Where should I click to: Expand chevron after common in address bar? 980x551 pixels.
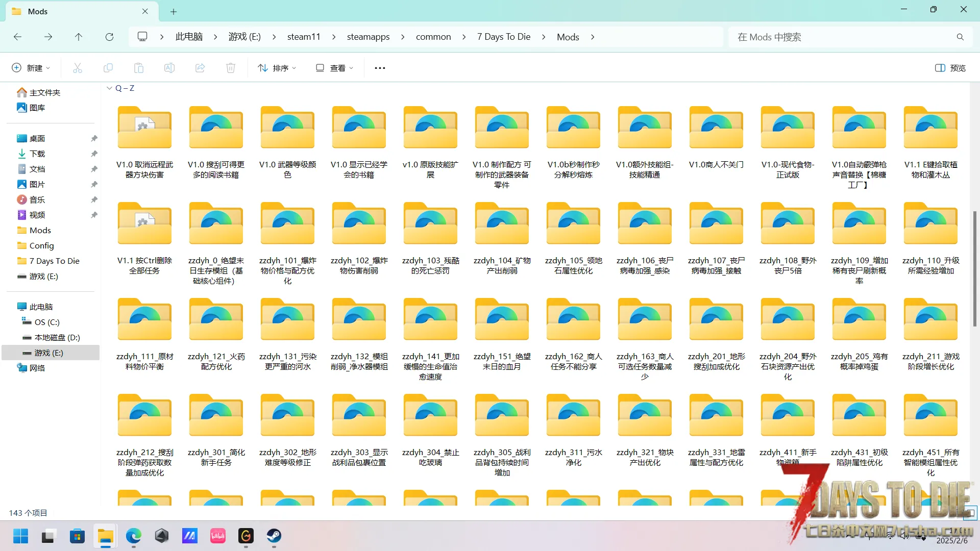click(x=464, y=37)
